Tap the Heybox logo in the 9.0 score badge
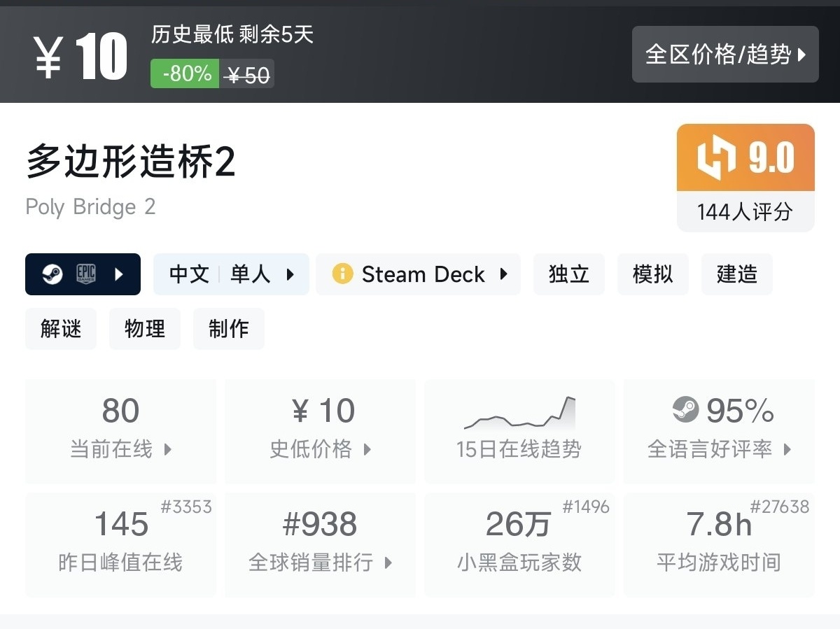The image size is (840, 629). (x=717, y=157)
